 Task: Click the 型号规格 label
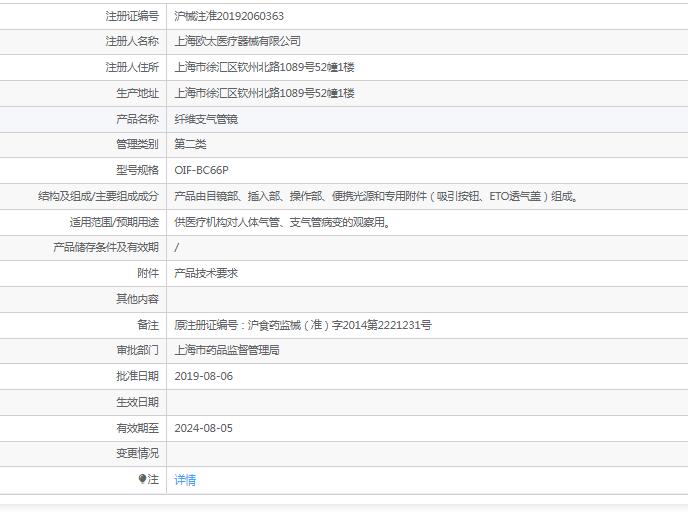coord(137,170)
